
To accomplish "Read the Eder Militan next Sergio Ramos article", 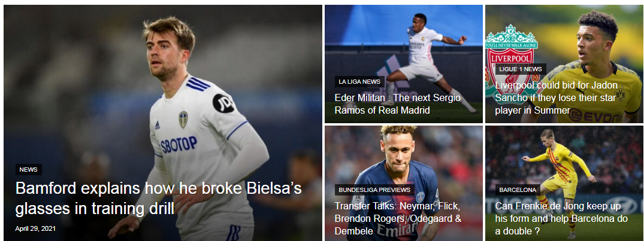I will click(x=398, y=104).
